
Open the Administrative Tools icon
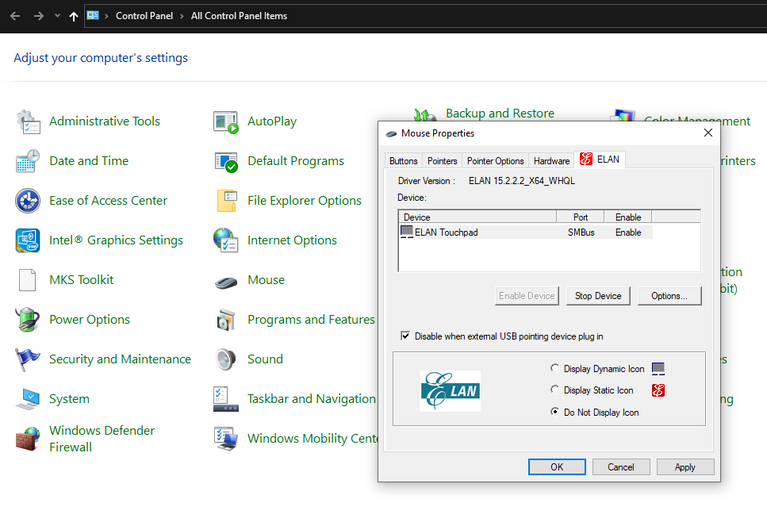tap(28, 122)
